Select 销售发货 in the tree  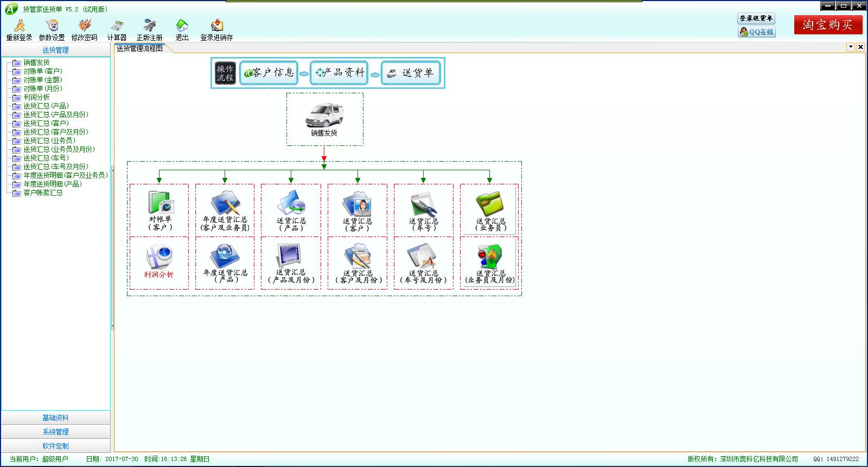coord(36,62)
